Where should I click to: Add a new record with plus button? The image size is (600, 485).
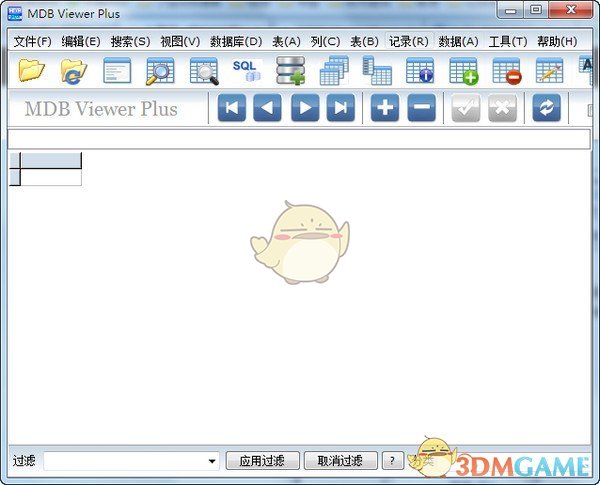[385, 108]
